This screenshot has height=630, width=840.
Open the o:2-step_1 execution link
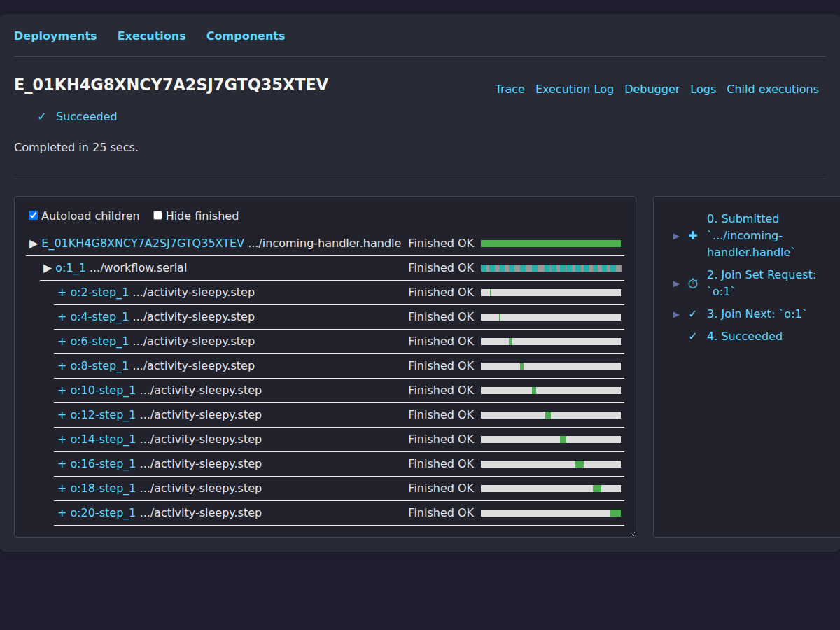pyautogui.click(x=99, y=293)
